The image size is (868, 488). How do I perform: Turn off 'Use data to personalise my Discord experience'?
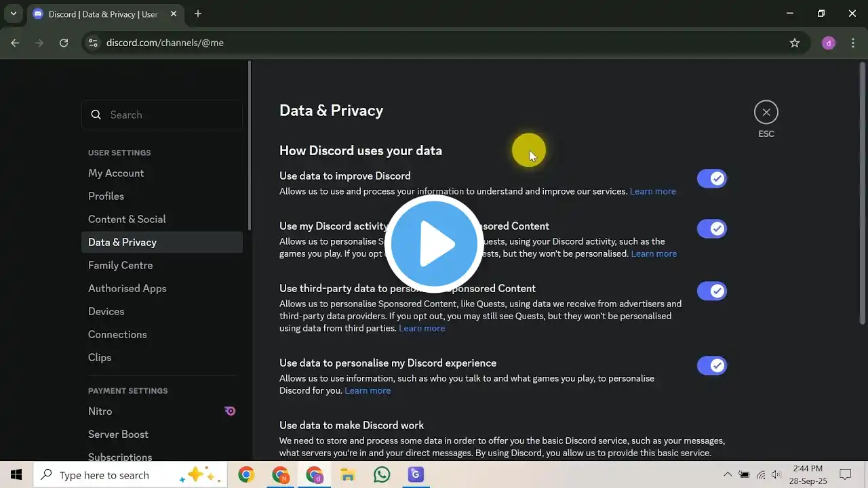point(711,366)
